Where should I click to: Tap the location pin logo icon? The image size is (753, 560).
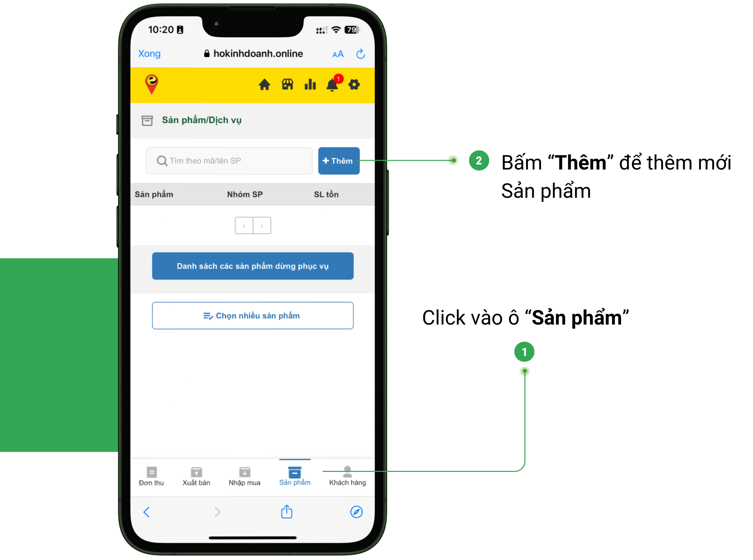click(152, 83)
